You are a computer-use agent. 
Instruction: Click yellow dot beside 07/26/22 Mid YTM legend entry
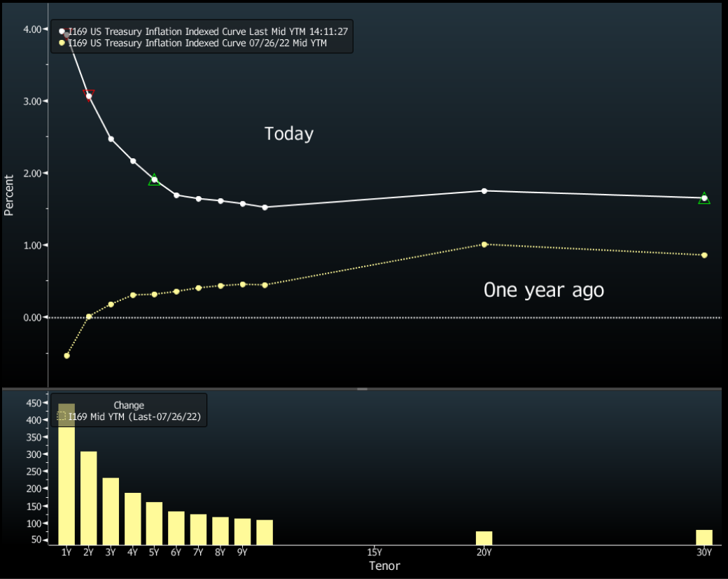pos(62,43)
